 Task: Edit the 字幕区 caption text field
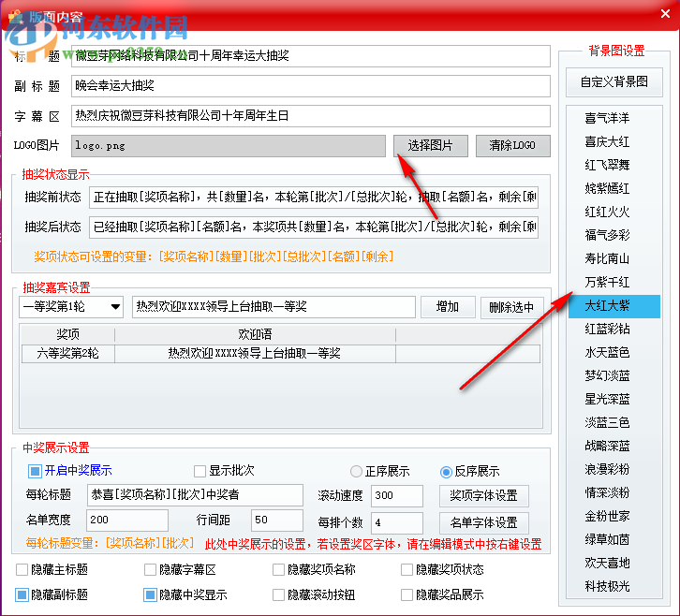pos(311,116)
